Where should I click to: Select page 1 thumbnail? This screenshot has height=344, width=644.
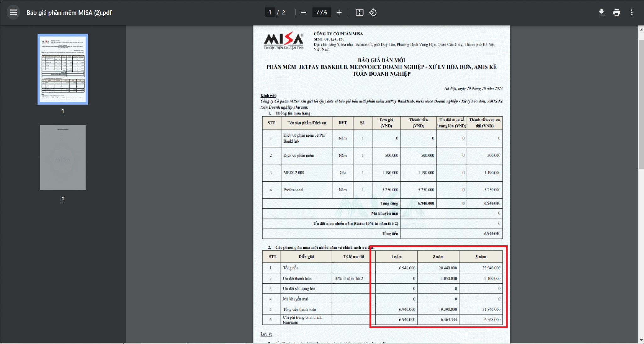point(63,69)
